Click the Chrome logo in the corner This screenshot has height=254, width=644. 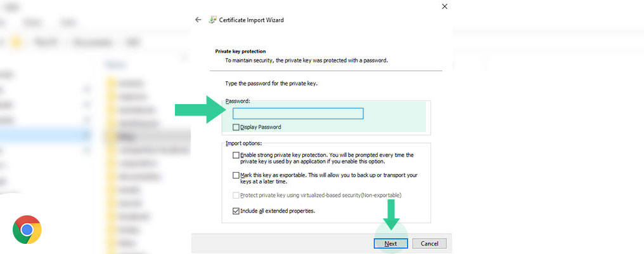(x=27, y=229)
